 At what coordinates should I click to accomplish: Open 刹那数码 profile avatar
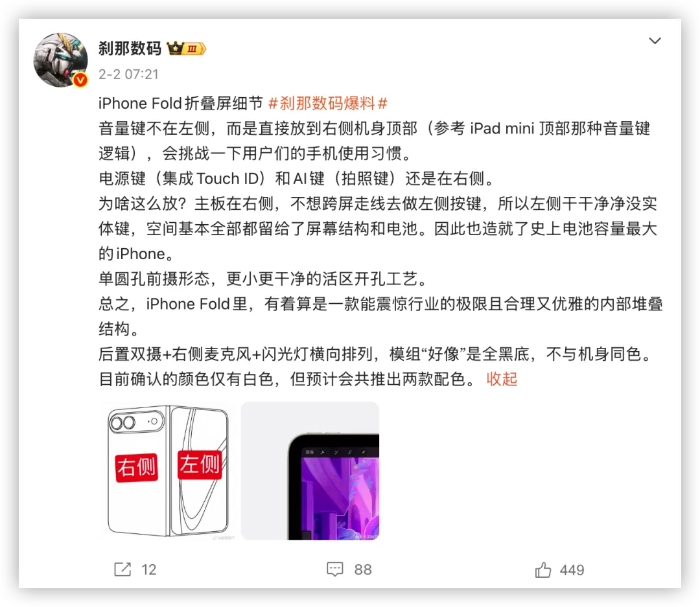[61, 60]
